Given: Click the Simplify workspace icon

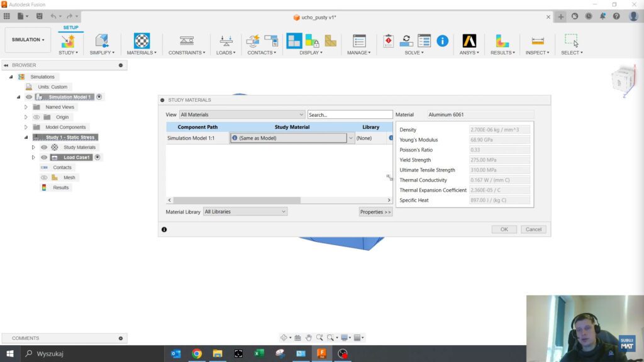Looking at the screenshot, I should point(101,41).
